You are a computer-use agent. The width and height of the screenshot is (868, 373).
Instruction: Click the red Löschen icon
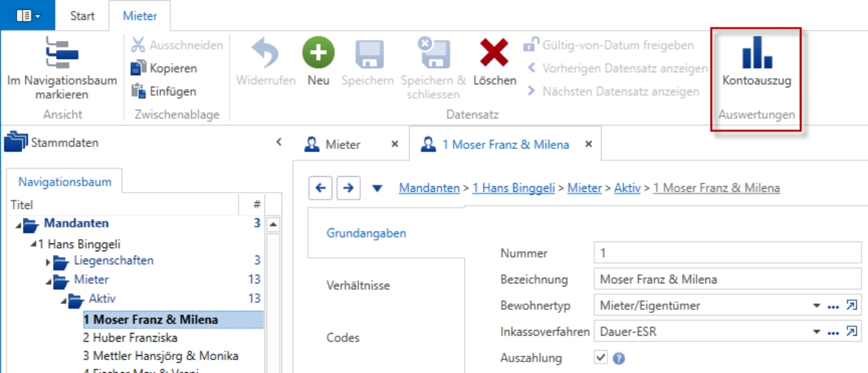tap(494, 54)
